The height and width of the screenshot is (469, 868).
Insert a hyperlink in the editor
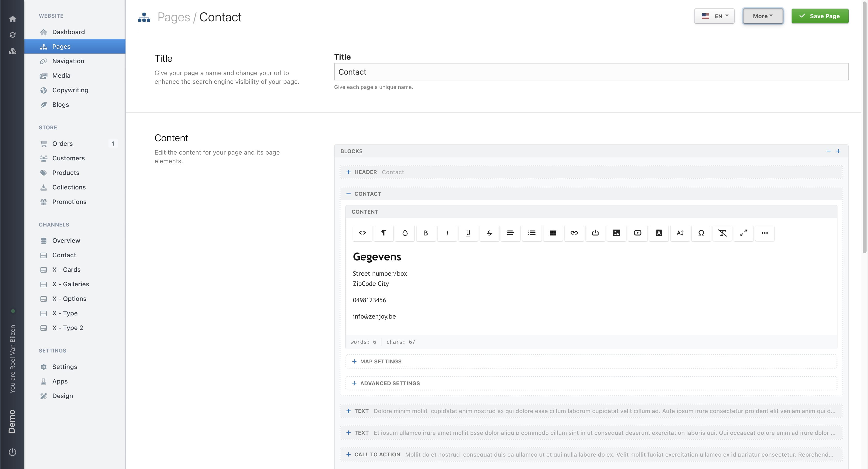click(574, 233)
